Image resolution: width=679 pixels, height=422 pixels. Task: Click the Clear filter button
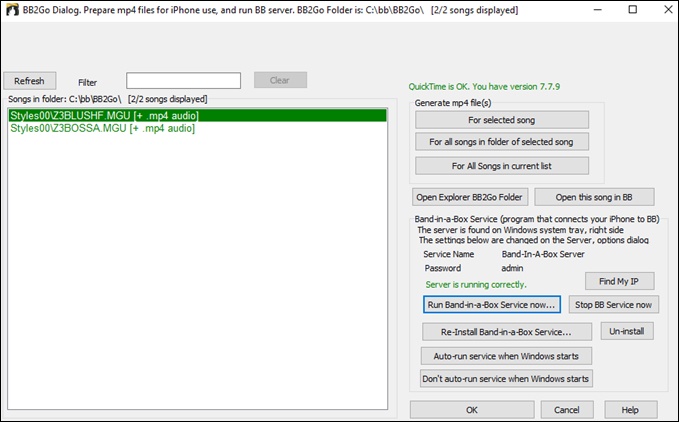pos(280,80)
